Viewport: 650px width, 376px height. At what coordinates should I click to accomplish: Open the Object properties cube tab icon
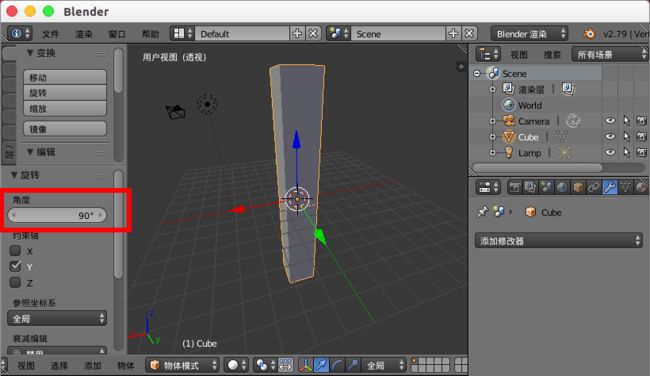tap(577, 187)
